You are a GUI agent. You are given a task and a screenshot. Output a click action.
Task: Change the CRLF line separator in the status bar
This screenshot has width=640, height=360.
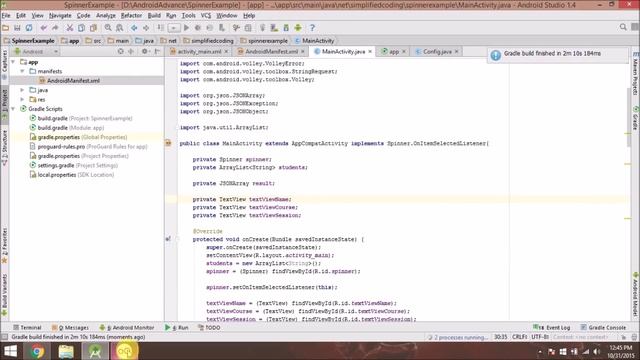coord(520,337)
